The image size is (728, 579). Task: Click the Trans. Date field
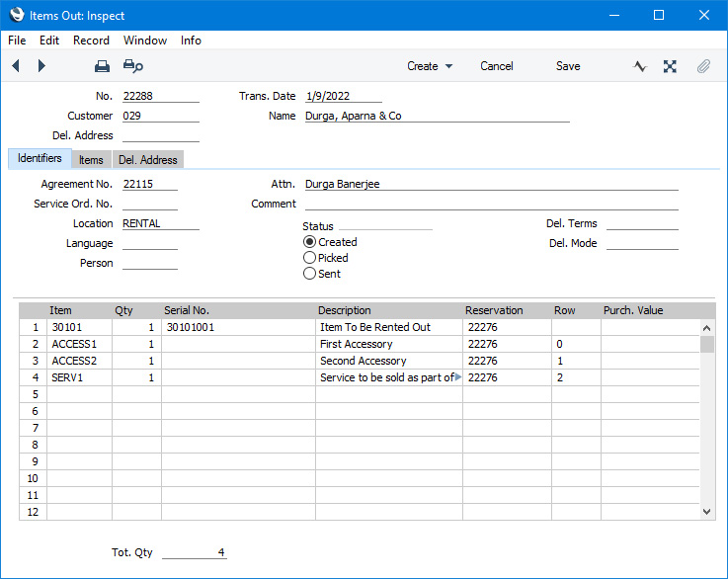[x=344, y=96]
